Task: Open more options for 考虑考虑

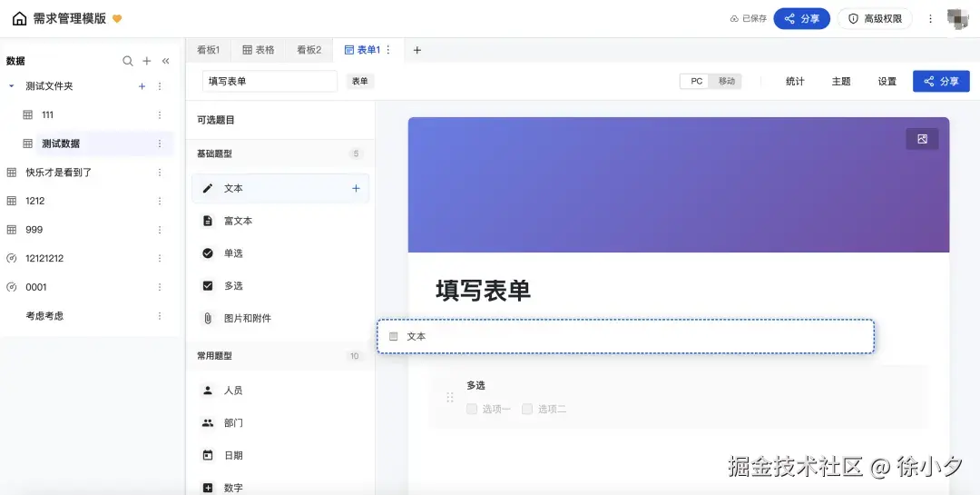Action: (160, 316)
